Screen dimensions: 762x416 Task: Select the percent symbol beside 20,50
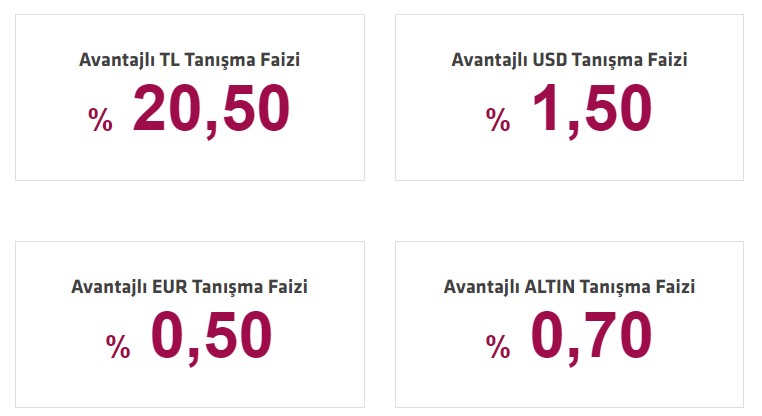pos(101,119)
